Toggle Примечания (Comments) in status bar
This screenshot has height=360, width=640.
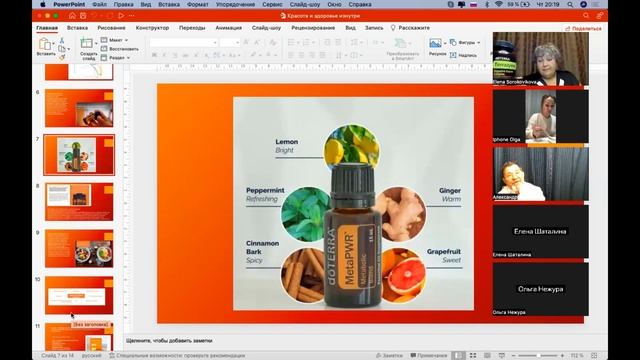click(x=429, y=356)
